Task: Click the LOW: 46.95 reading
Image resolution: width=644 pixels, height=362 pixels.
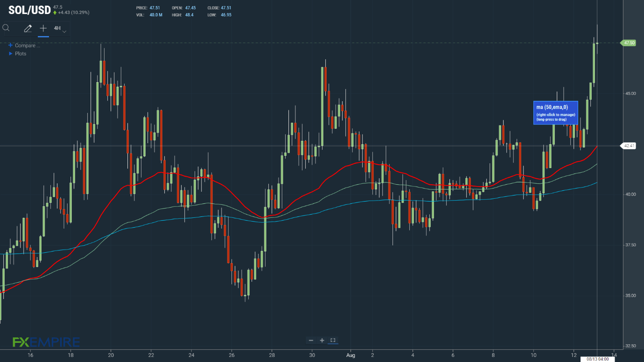Action: coord(220,15)
